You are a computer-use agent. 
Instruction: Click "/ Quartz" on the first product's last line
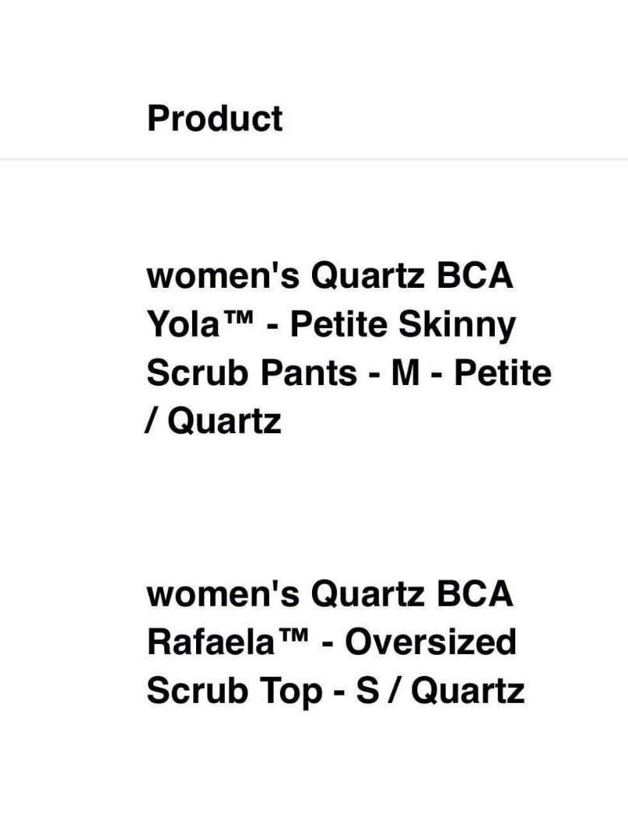pos(213,422)
